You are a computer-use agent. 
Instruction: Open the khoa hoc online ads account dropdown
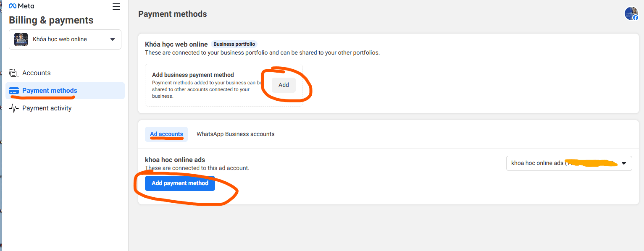click(x=569, y=163)
